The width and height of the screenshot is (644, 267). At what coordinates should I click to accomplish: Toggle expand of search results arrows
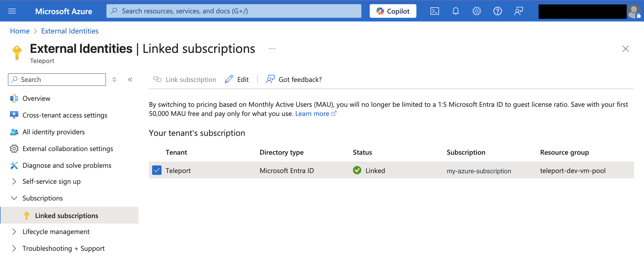(114, 79)
